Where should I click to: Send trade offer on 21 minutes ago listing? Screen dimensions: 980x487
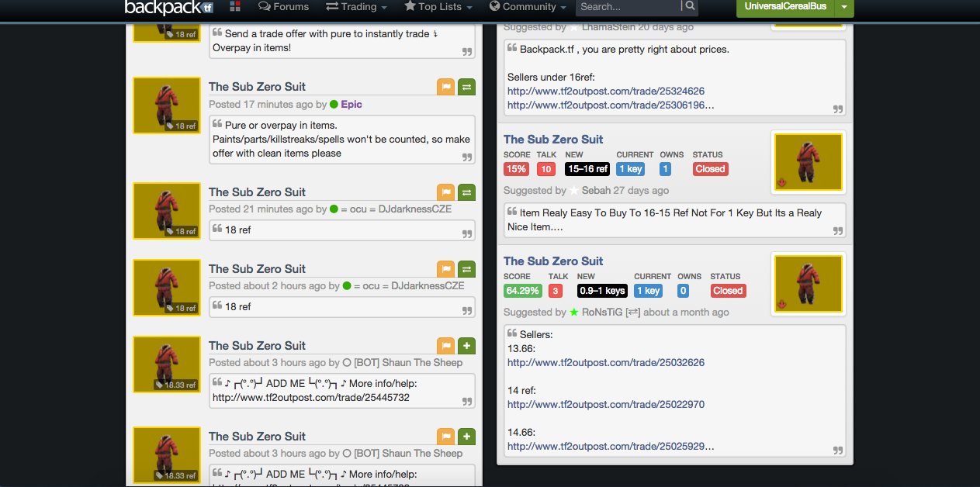pyautogui.click(x=466, y=192)
